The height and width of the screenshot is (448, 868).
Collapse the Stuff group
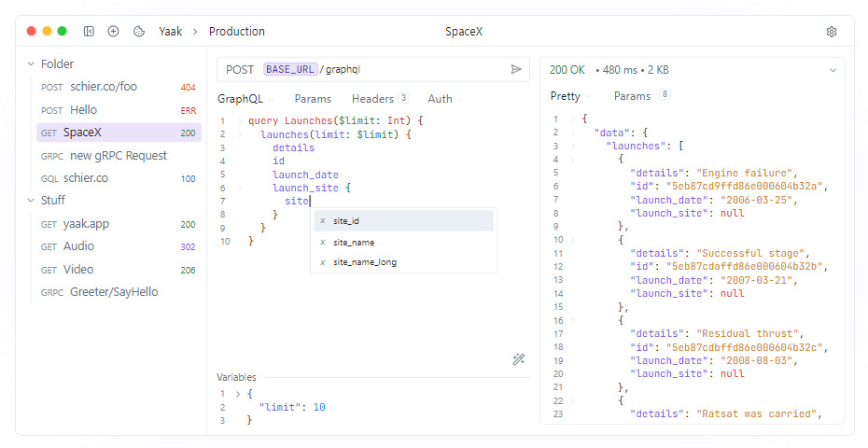[x=31, y=201]
